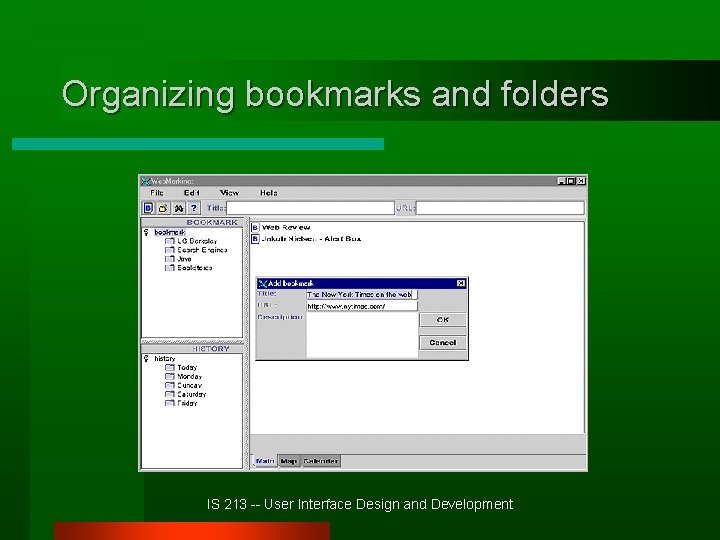Close the Add bookmark dialog
The width and height of the screenshot is (720, 540).
461,283
